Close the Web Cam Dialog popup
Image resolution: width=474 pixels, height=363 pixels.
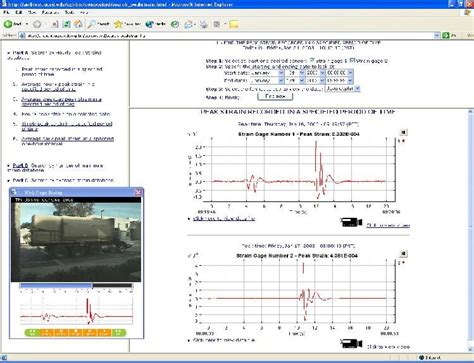click(138, 192)
